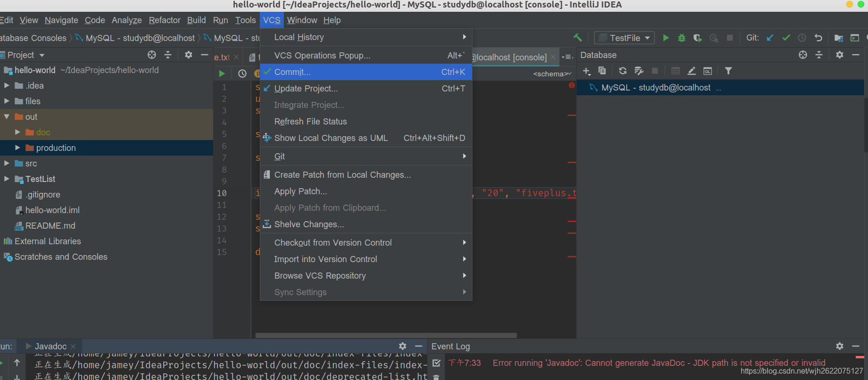This screenshot has width=868, height=380.
Task: Open Browse Query History clock icon
Action: [x=242, y=74]
